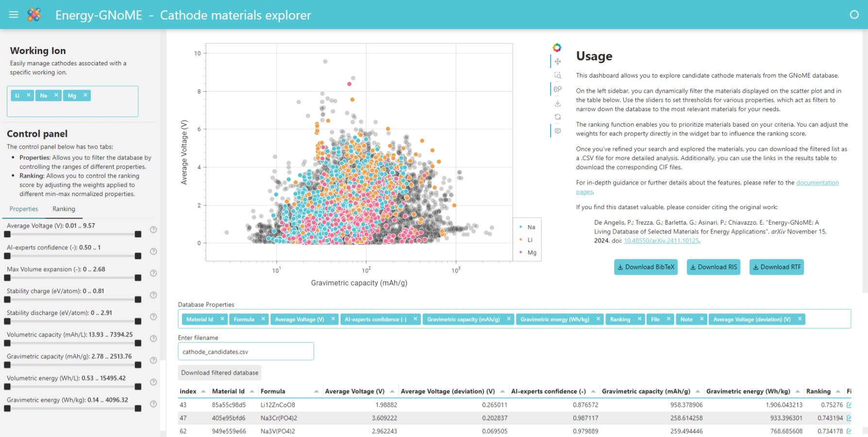Open the Working Ion multi-select box
868x437 pixels.
(x=72, y=101)
